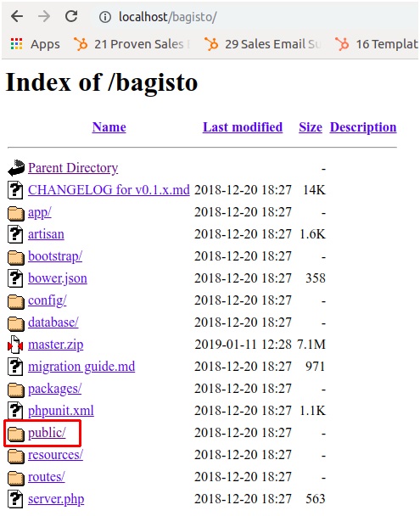Click the browser back arrow
This screenshot has width=420, height=516.
(17, 16)
